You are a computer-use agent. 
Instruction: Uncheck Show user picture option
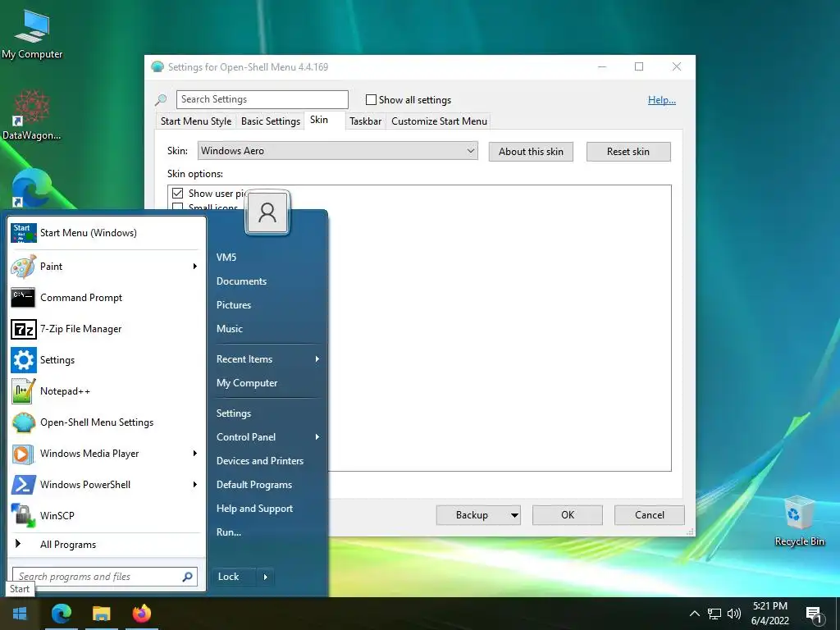pos(178,193)
